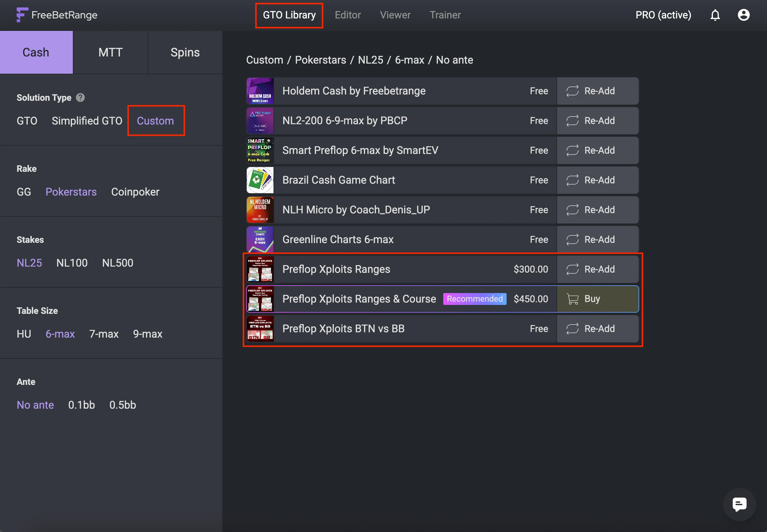The width and height of the screenshot is (767, 532).
Task: Select Pokerstars rake option
Action: [x=71, y=192]
